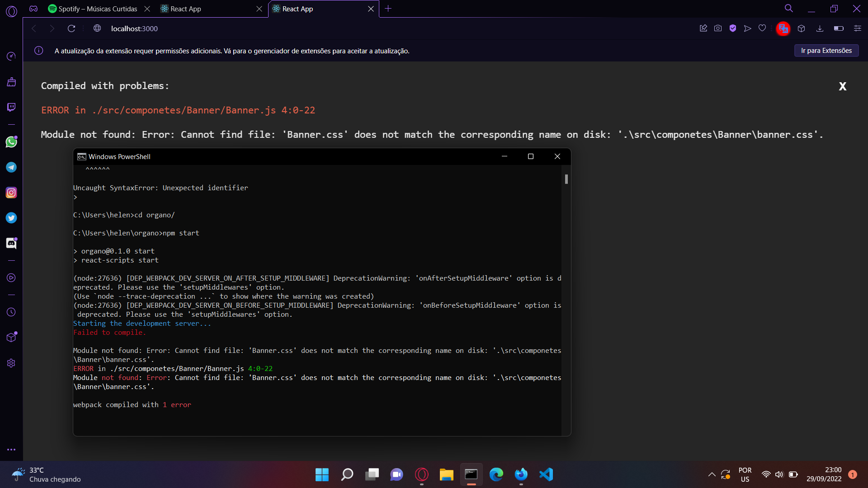
Task: Open the terminal taskbar icon
Action: click(472, 474)
